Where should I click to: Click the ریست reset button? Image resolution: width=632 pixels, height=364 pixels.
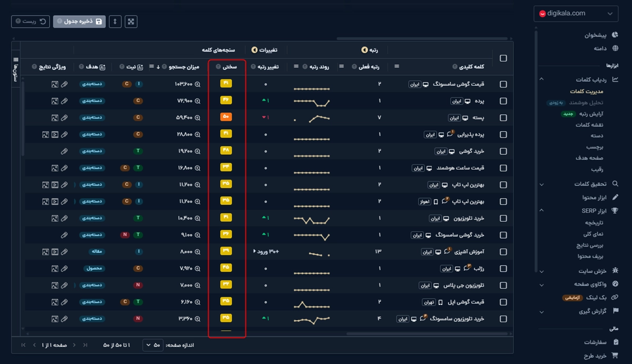tap(31, 22)
